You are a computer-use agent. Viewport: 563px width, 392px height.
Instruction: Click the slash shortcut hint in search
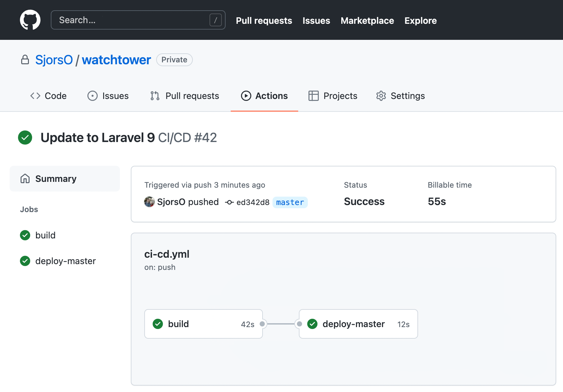coord(216,20)
